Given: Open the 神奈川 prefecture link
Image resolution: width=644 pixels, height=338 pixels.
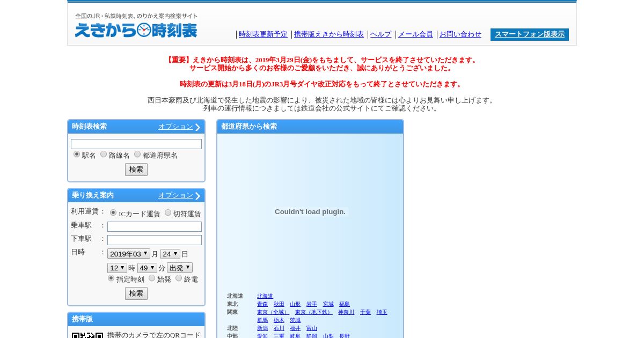Looking at the screenshot, I should click(346, 312).
